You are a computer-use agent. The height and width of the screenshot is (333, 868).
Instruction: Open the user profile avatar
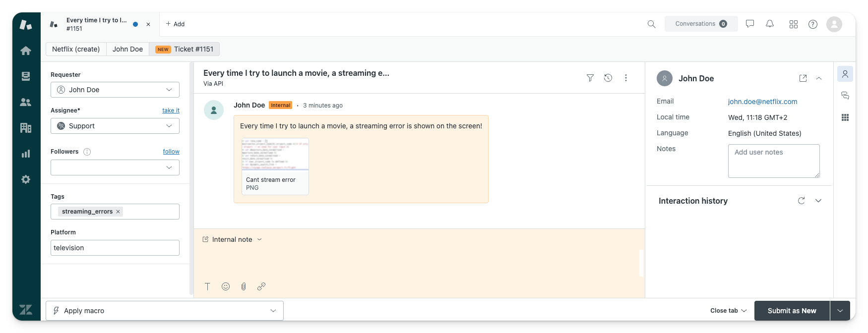pos(834,24)
